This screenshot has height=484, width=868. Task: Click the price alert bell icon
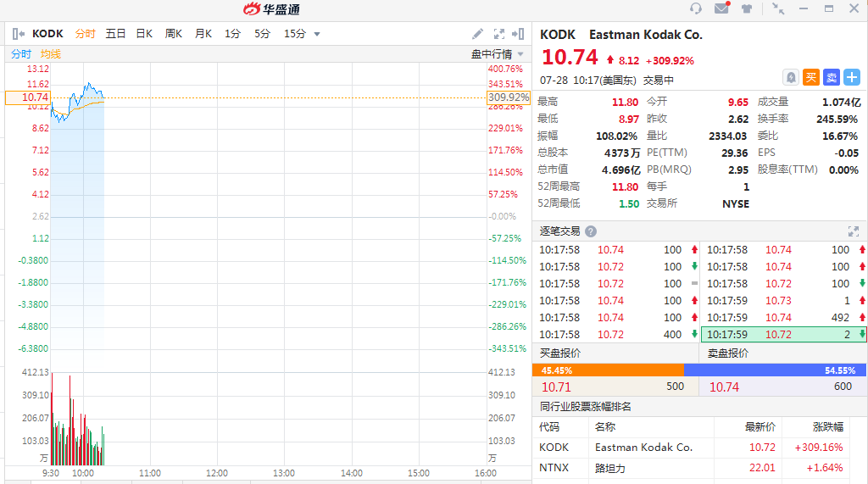tap(791, 77)
